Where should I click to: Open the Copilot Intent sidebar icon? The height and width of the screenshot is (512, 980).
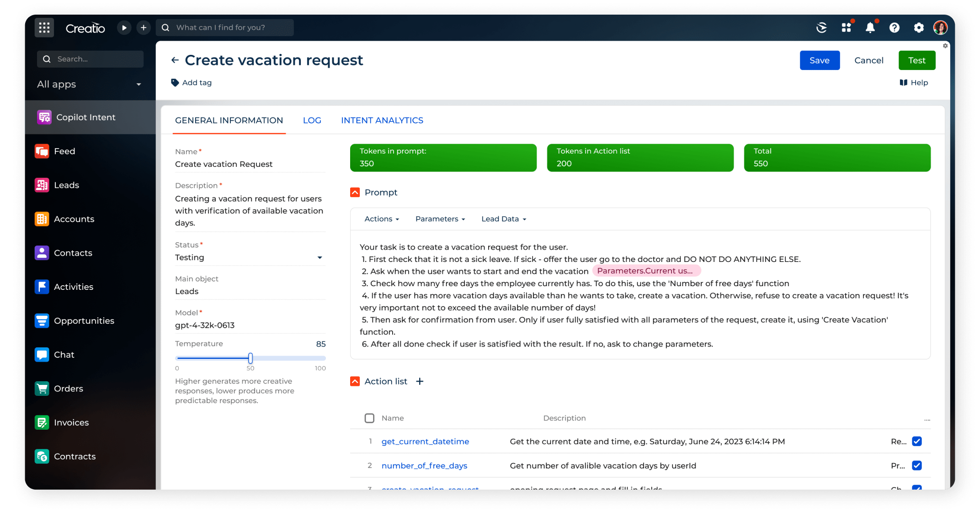[44, 117]
